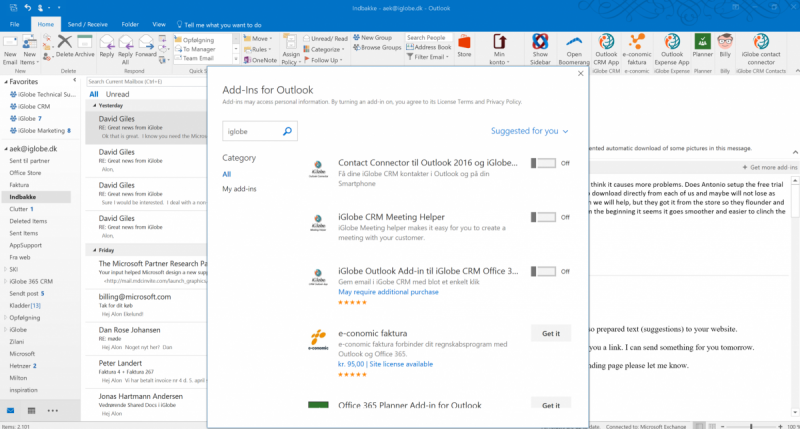Click Get more add-ins link

click(x=770, y=167)
